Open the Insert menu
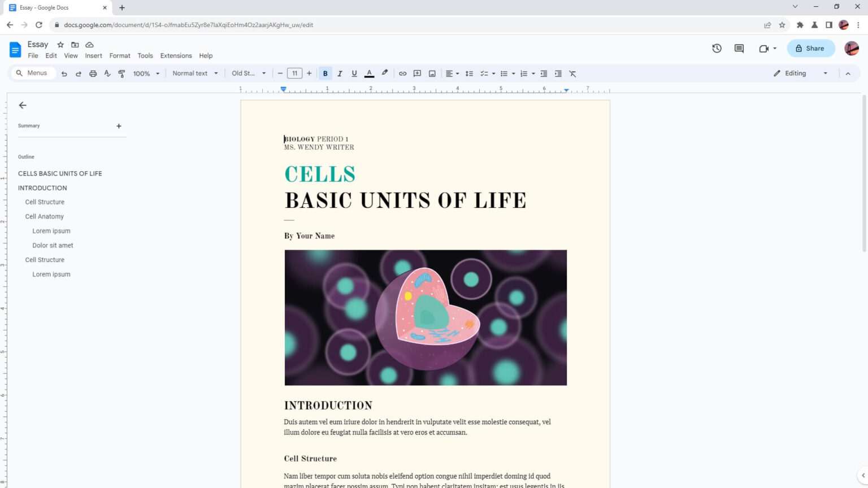 click(x=93, y=55)
